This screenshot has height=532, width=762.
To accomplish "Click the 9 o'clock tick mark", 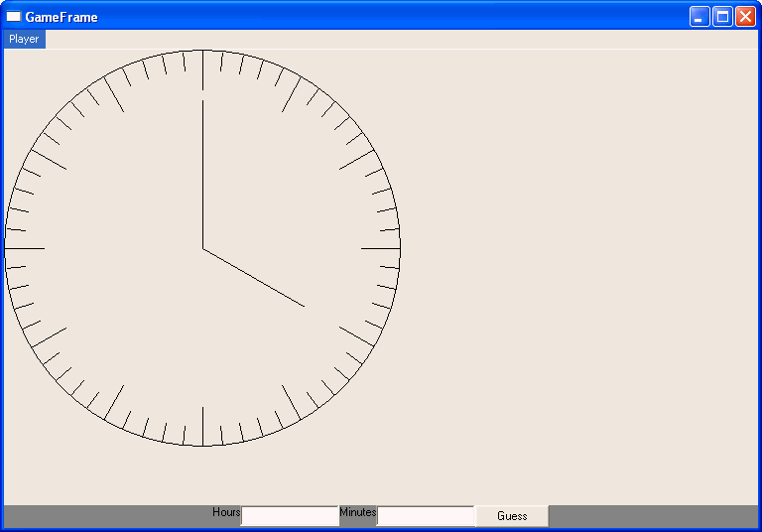I will pos(25,248).
